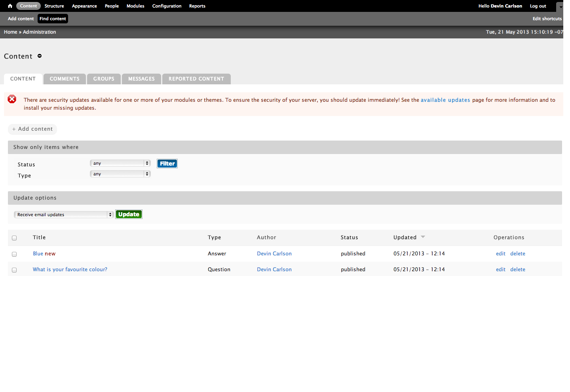Image resolution: width=570 pixels, height=392 pixels.
Task: Click the Updated column sort arrow
Action: pos(423,237)
